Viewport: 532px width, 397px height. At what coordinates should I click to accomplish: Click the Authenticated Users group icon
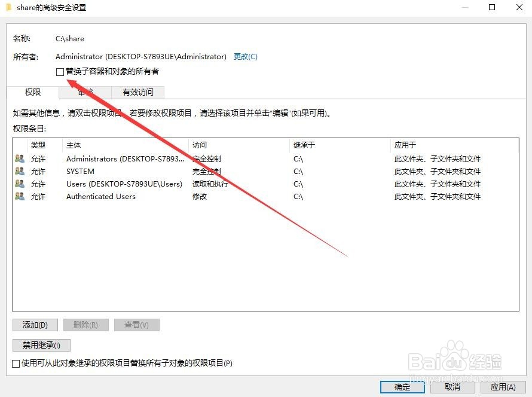click(19, 196)
